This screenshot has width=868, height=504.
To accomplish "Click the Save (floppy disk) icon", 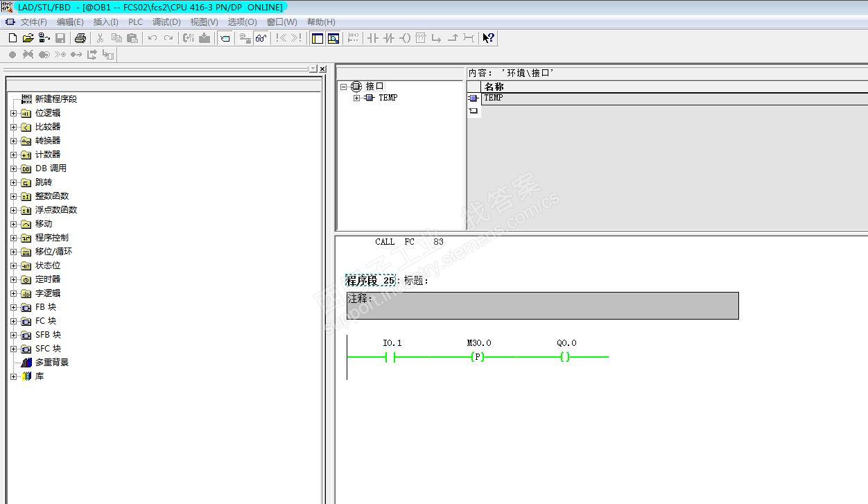I will pos(60,38).
